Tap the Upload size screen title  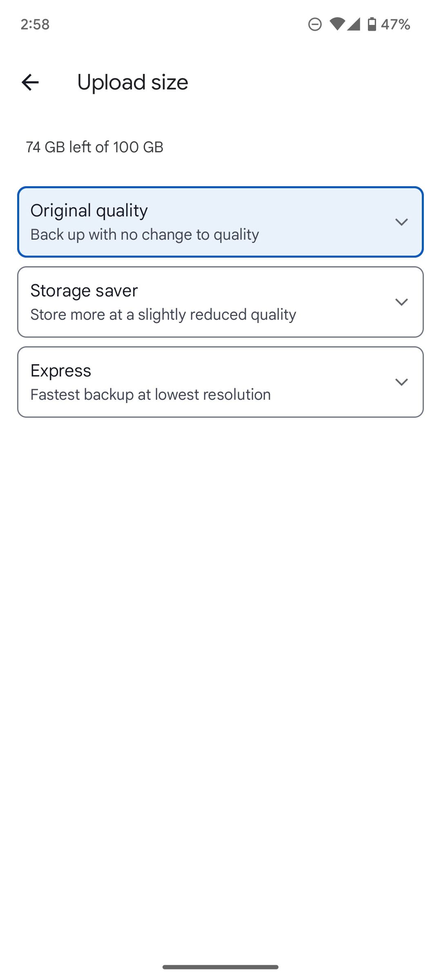tap(132, 82)
